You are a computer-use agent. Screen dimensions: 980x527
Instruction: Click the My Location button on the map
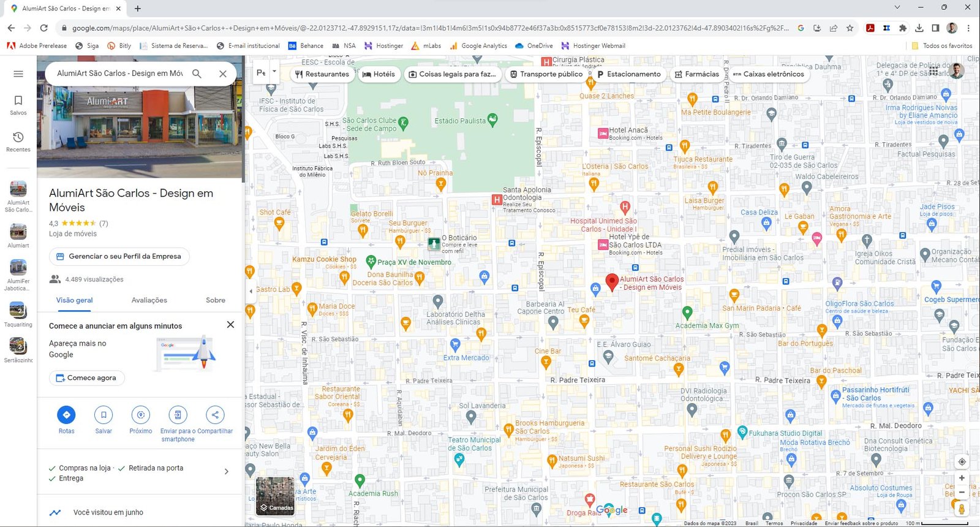pyautogui.click(x=962, y=461)
